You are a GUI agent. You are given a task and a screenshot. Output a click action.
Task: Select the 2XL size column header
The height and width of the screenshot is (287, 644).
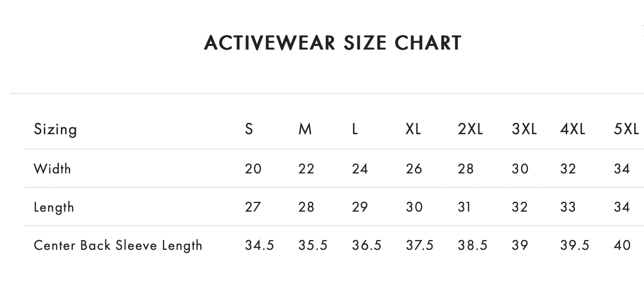click(x=470, y=129)
